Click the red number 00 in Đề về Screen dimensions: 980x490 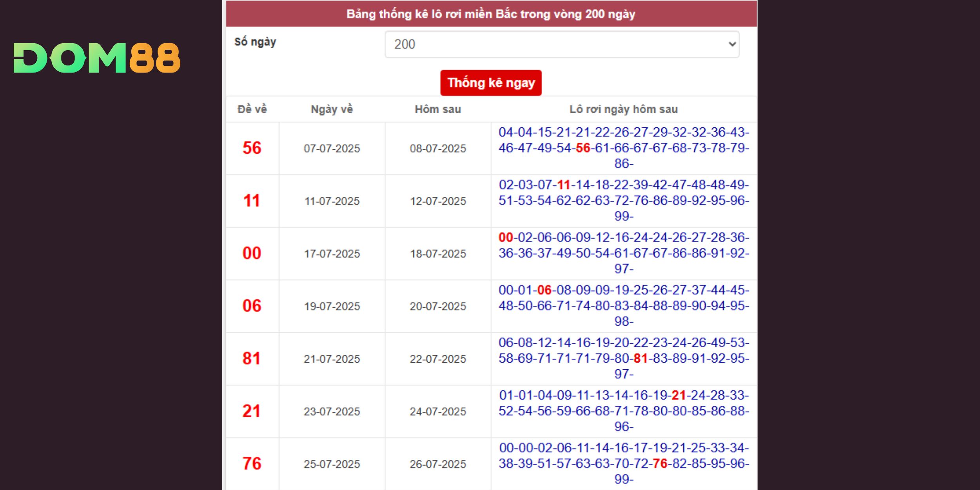click(252, 253)
